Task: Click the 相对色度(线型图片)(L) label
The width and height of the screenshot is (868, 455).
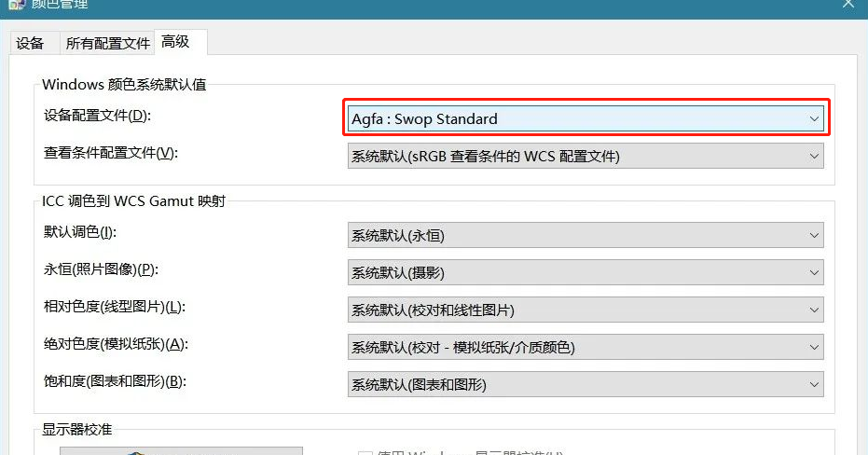Action: click(x=115, y=307)
